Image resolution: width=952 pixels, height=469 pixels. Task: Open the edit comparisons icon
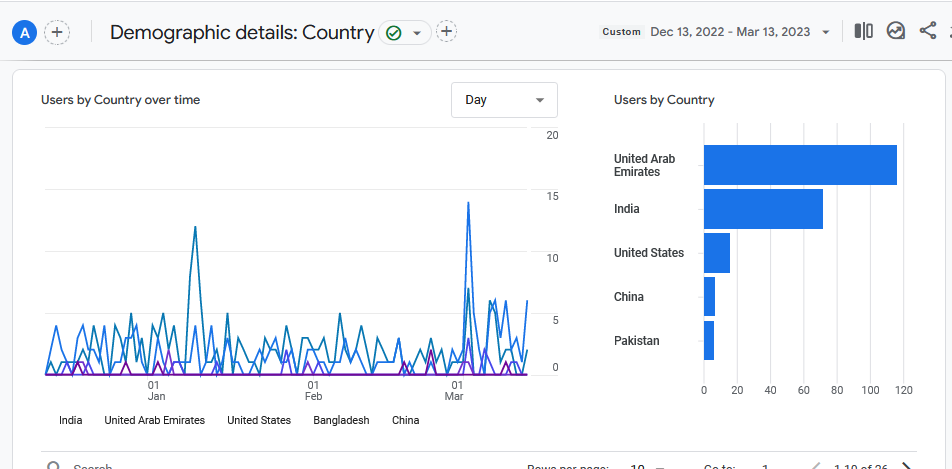pos(863,31)
